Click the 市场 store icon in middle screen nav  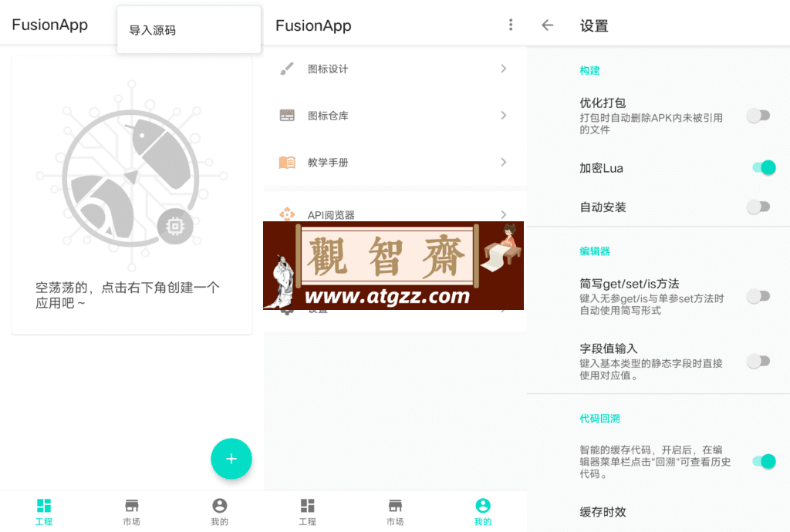[x=395, y=505]
